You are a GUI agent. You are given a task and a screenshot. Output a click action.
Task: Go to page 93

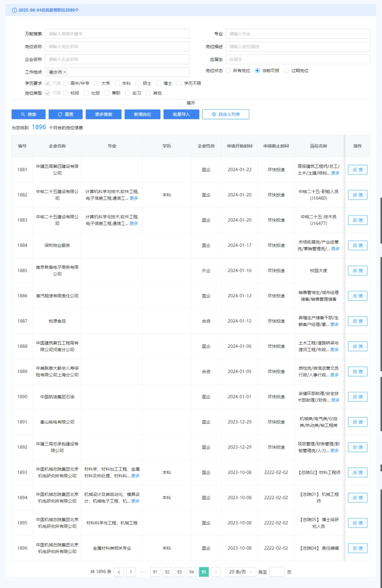[179, 572]
